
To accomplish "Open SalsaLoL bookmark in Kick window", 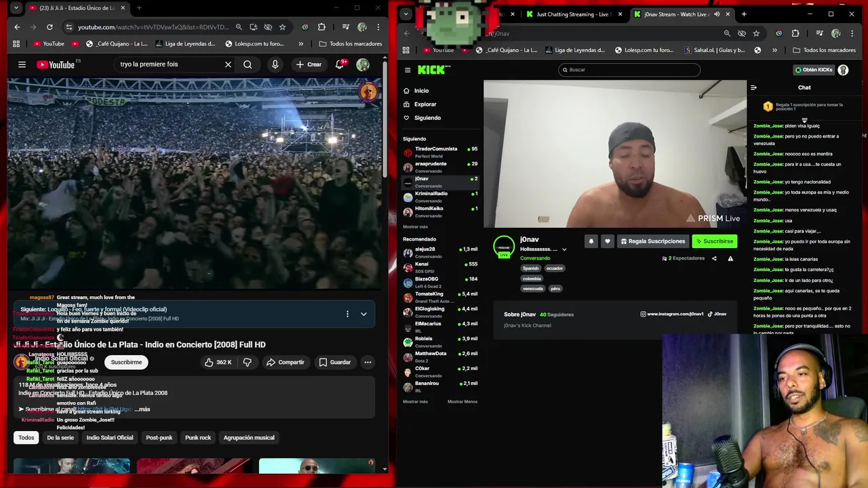I will 715,50.
